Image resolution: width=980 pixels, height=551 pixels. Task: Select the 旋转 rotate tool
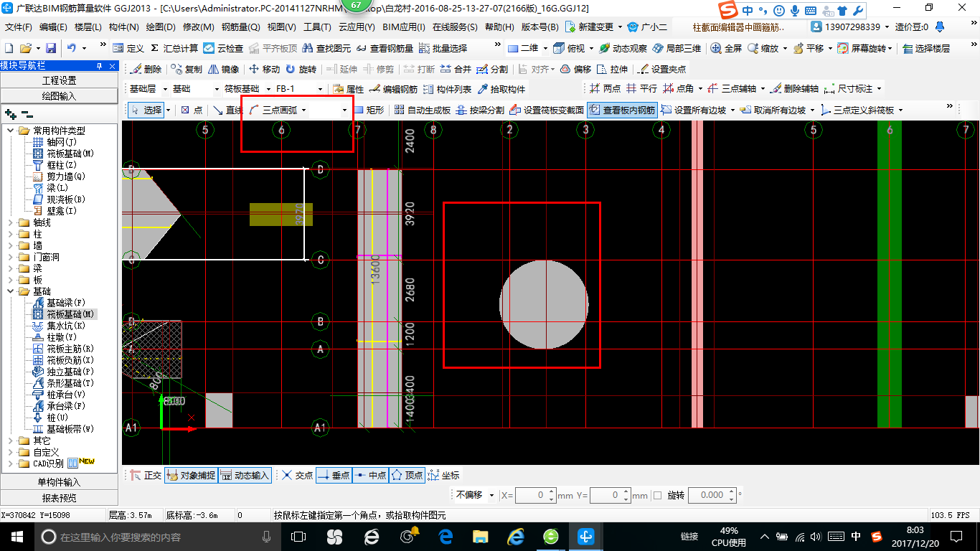click(x=301, y=69)
